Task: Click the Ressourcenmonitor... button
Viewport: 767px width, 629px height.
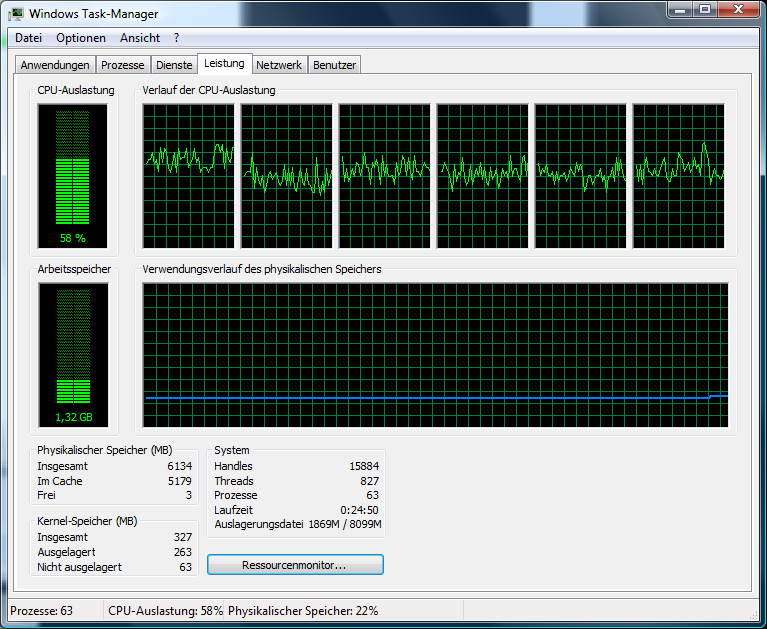Action: [295, 565]
